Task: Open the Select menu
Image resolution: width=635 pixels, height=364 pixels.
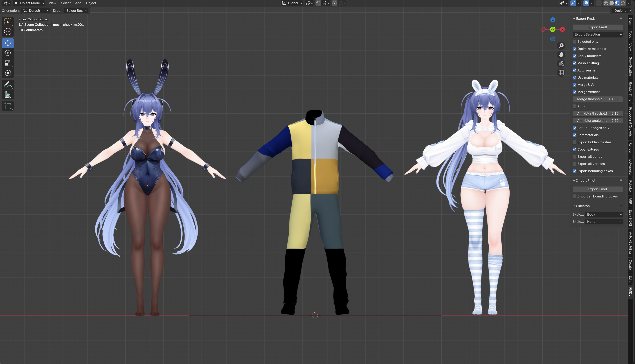Action: coord(66,3)
